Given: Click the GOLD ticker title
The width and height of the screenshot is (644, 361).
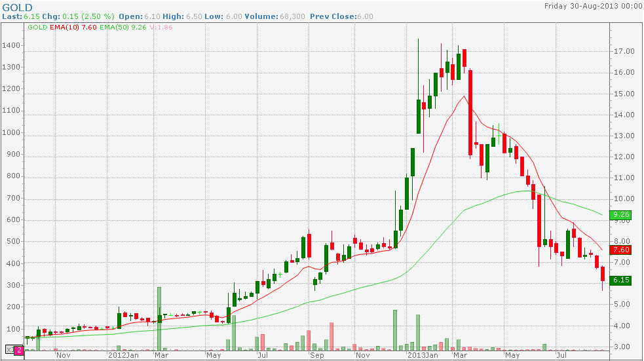Looking at the screenshot, I should point(17,7).
